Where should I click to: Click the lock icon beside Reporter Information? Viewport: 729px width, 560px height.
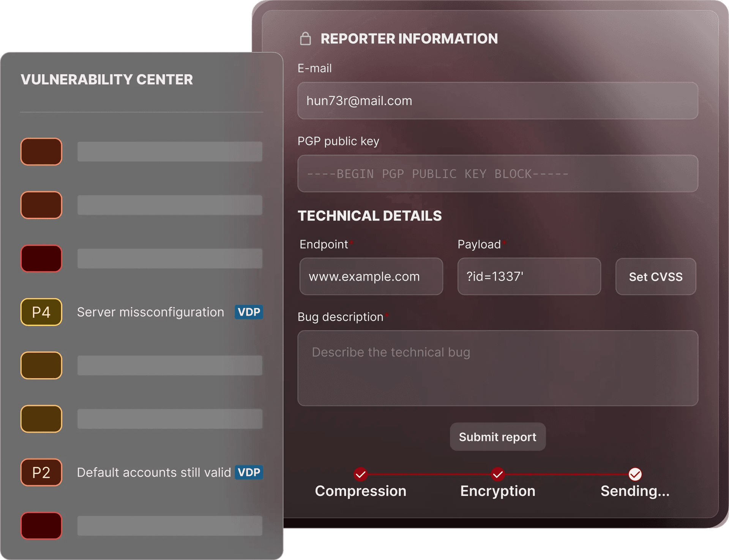(306, 38)
